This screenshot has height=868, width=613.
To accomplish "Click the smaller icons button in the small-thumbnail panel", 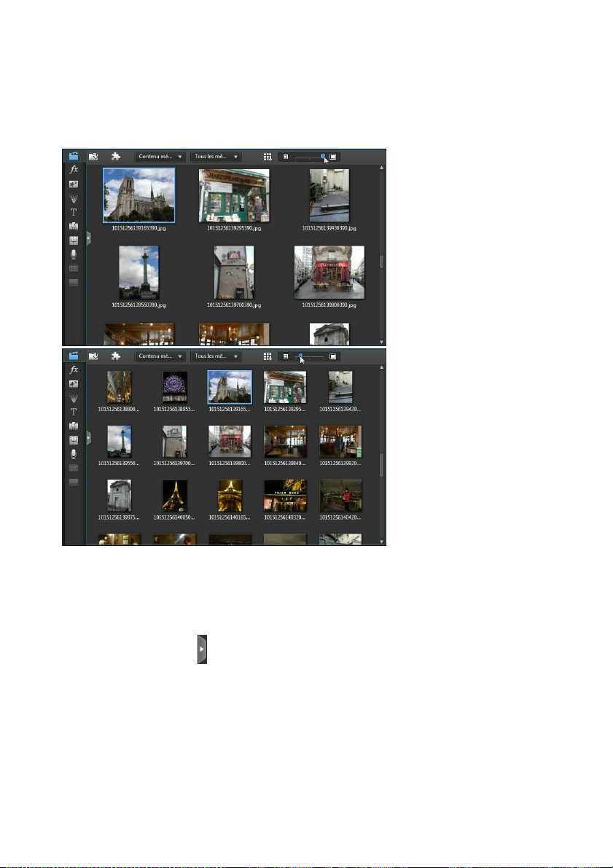I will pyautogui.click(x=286, y=356).
